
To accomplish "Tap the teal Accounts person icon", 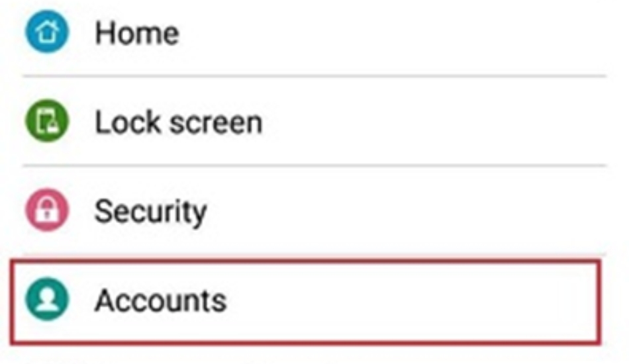I will coord(47,299).
